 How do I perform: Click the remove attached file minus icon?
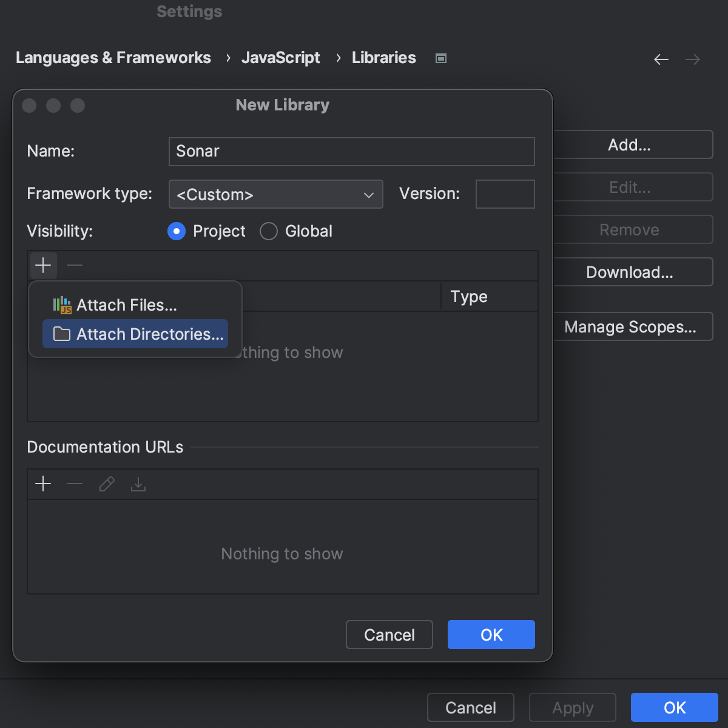(x=75, y=265)
